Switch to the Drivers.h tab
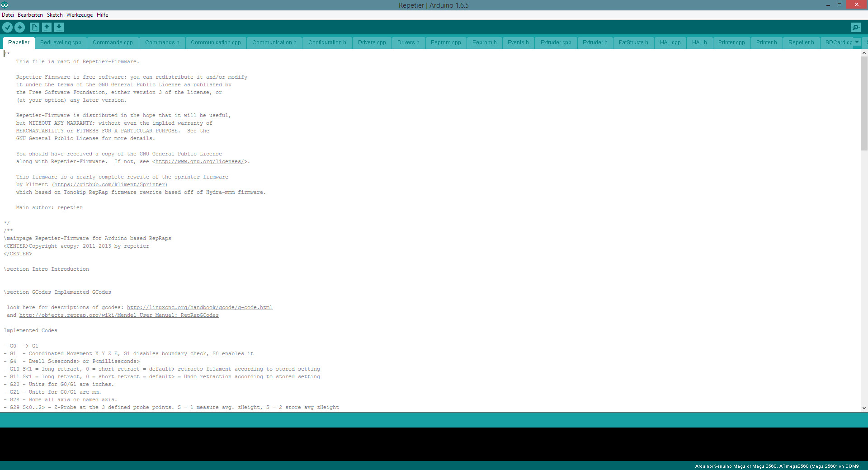 click(x=408, y=42)
